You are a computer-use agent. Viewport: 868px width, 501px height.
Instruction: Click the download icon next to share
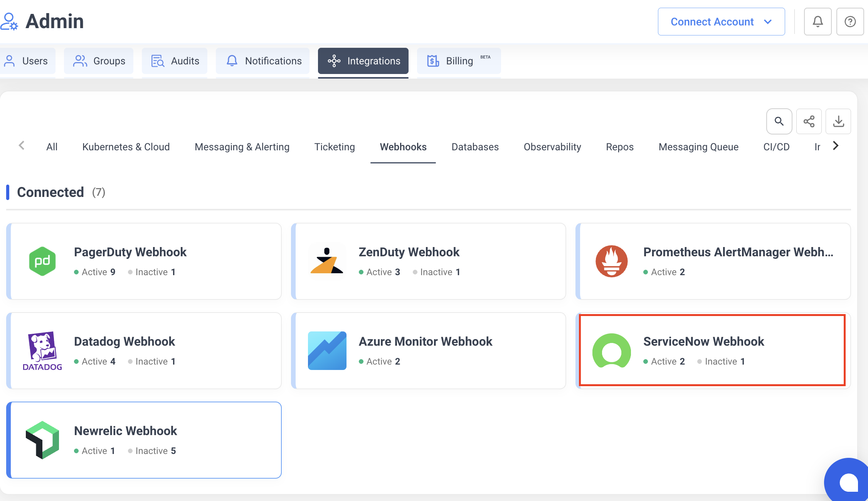(838, 121)
